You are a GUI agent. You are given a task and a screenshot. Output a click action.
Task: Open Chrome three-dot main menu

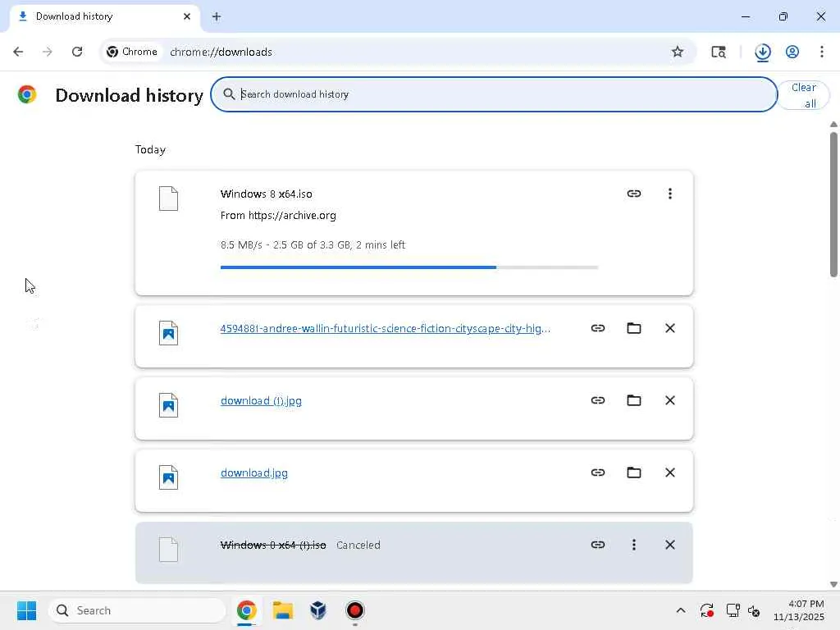pyautogui.click(x=822, y=52)
